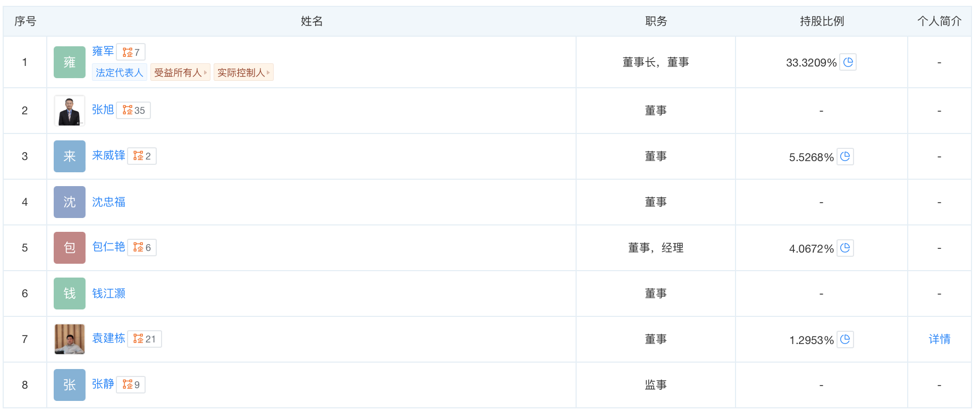Open shareholding pie chart for 来威锋
Image resolution: width=980 pixels, height=419 pixels.
pyautogui.click(x=845, y=157)
